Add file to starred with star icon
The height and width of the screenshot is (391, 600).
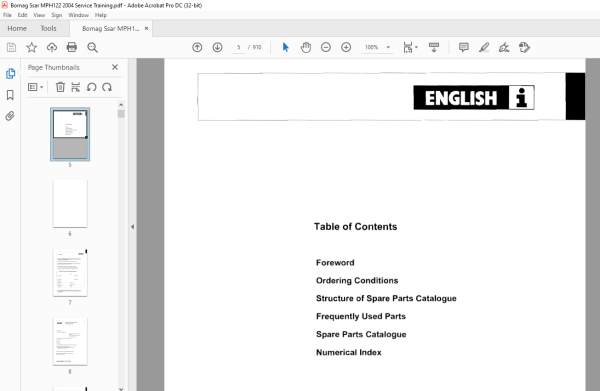(x=31, y=47)
